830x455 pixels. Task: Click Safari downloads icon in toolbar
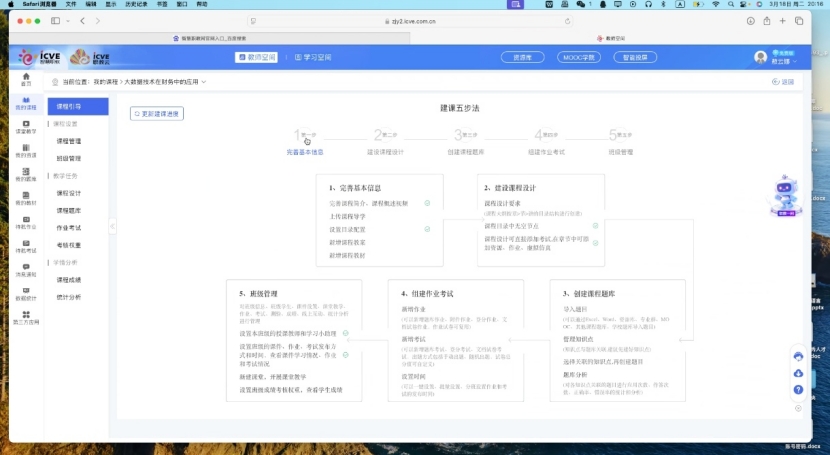(x=751, y=20)
